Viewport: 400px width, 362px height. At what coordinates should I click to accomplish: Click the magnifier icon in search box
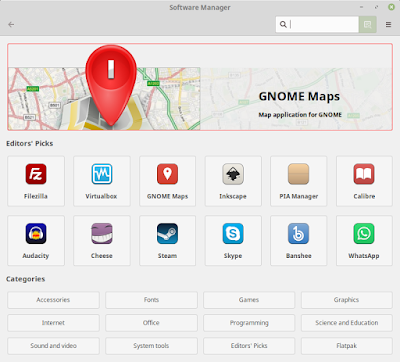tap(283, 24)
